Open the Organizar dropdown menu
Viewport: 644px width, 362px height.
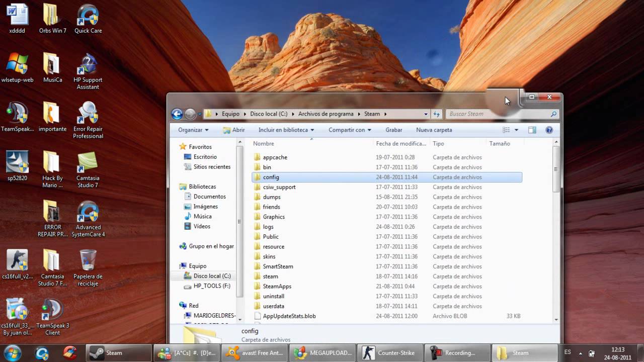[193, 130]
